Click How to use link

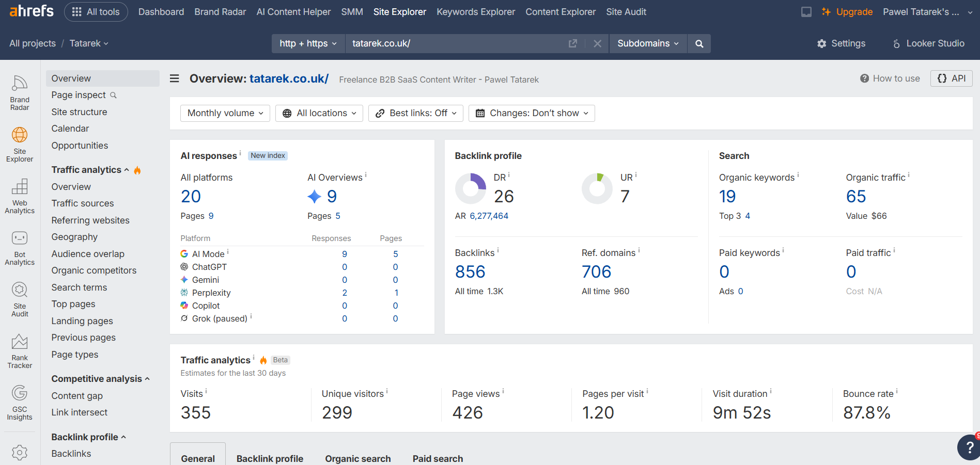coord(890,78)
